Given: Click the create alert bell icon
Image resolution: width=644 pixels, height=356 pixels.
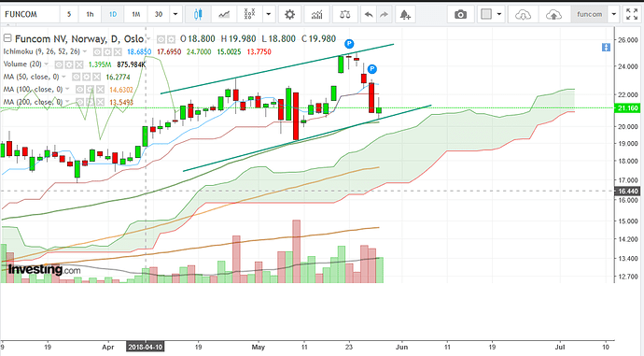Looking at the screenshot, I should [405, 14].
